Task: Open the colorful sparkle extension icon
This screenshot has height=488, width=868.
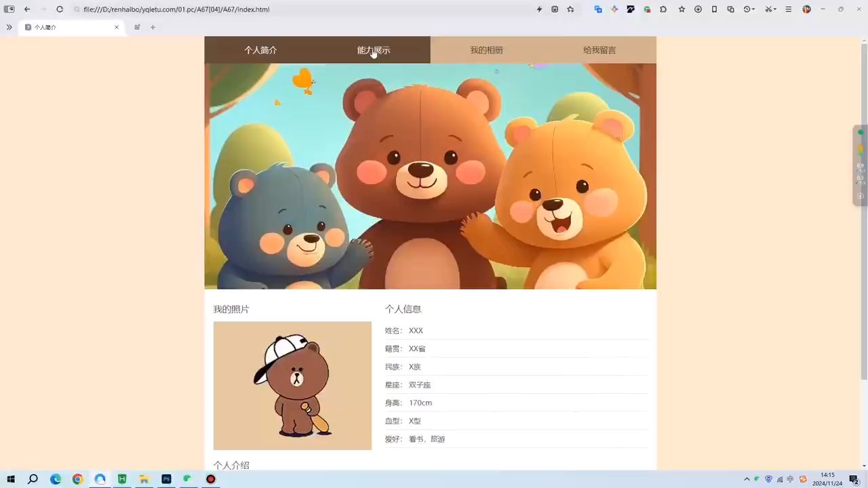Action: pyautogui.click(x=614, y=9)
